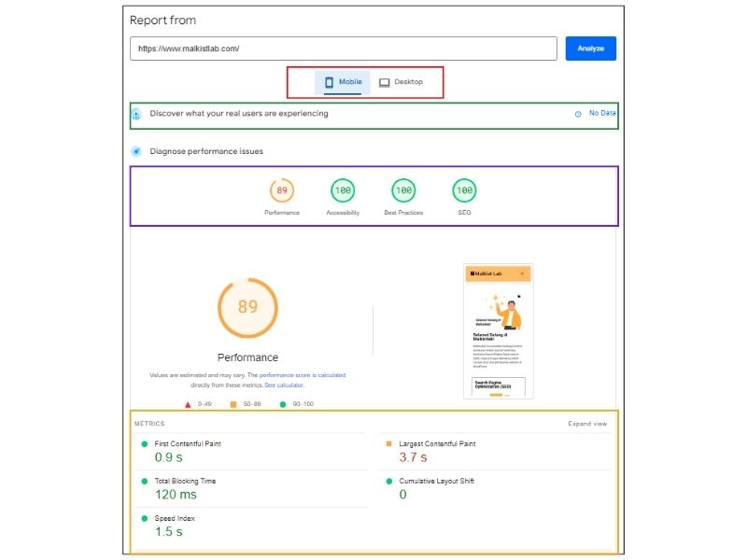Image resolution: width=747 pixels, height=560 pixels.
Task: Click the monitor icon on Desktop tab
Action: (x=385, y=82)
